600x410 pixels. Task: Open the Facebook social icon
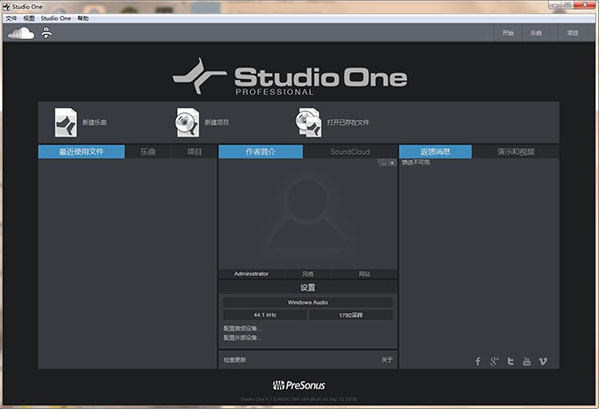(478, 361)
